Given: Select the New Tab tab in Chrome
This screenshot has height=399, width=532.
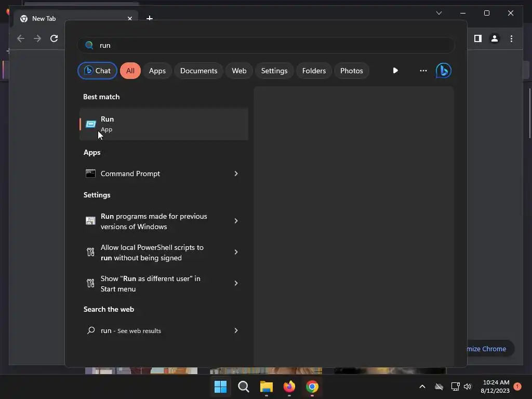Looking at the screenshot, I should pyautogui.click(x=76, y=18).
